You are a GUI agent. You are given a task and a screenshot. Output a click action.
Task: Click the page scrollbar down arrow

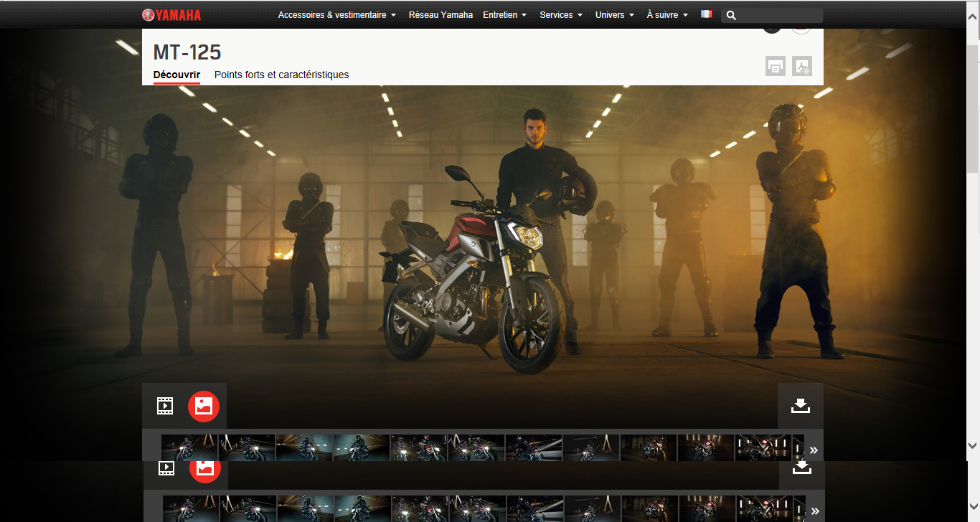point(973,445)
